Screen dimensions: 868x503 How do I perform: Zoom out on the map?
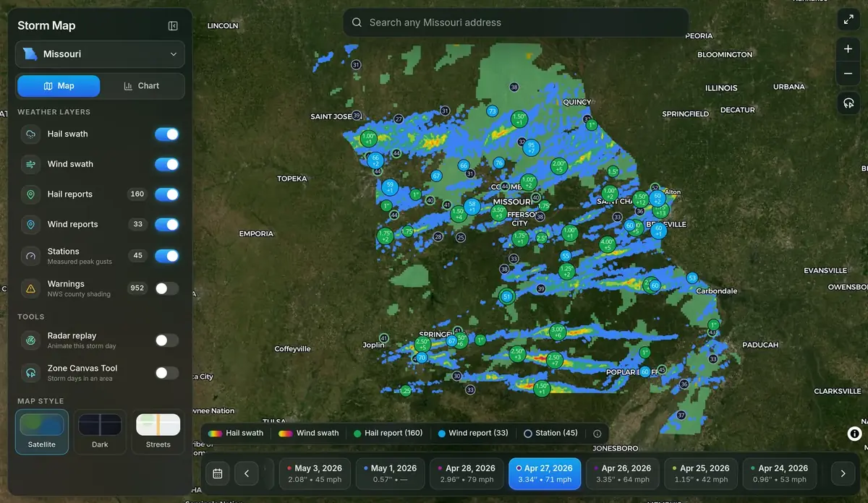pos(848,73)
